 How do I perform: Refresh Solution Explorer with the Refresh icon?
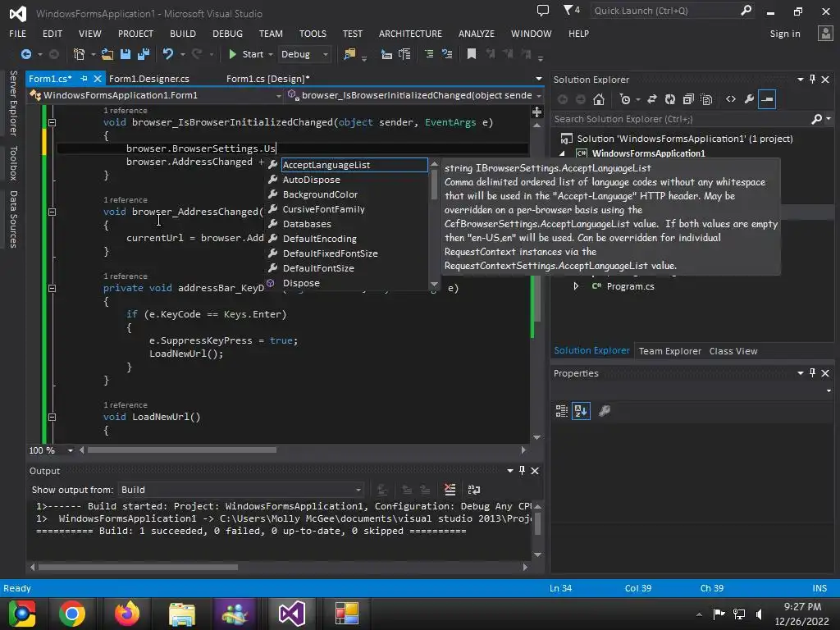click(x=669, y=99)
